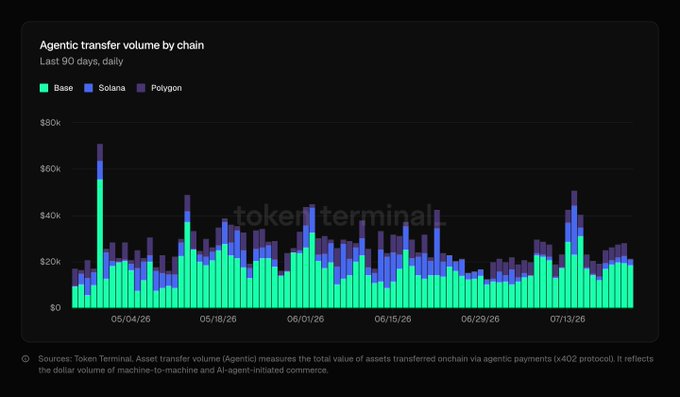Click the $20k y-axis label
The width and height of the screenshot is (680, 397).
[50, 262]
